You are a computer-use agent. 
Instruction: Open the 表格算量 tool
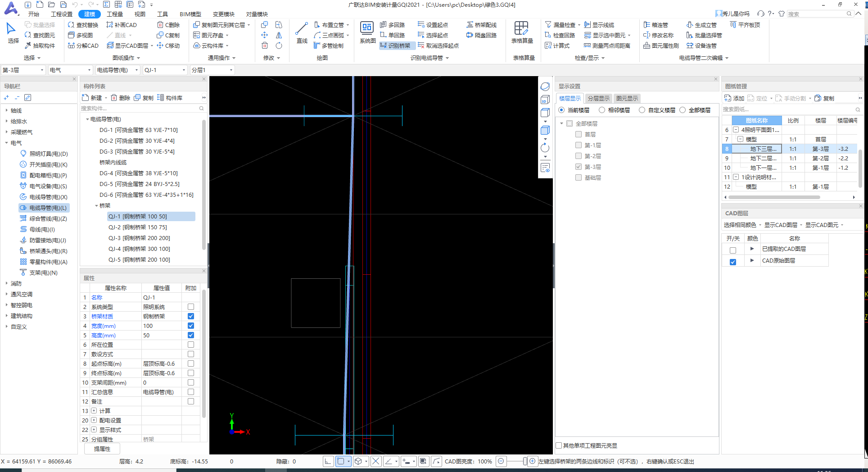522,33
